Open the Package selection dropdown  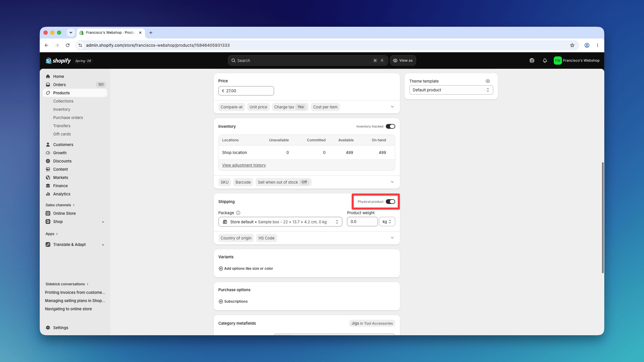point(280,222)
